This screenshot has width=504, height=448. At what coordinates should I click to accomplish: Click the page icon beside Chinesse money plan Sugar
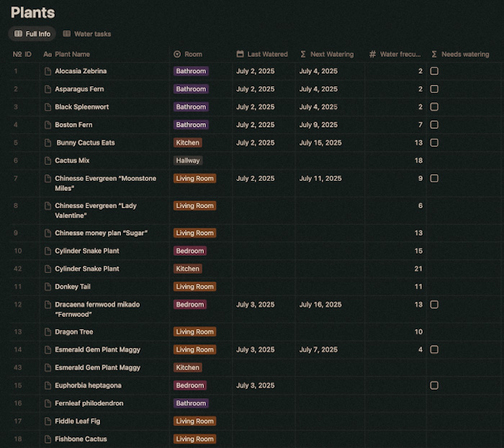point(48,233)
